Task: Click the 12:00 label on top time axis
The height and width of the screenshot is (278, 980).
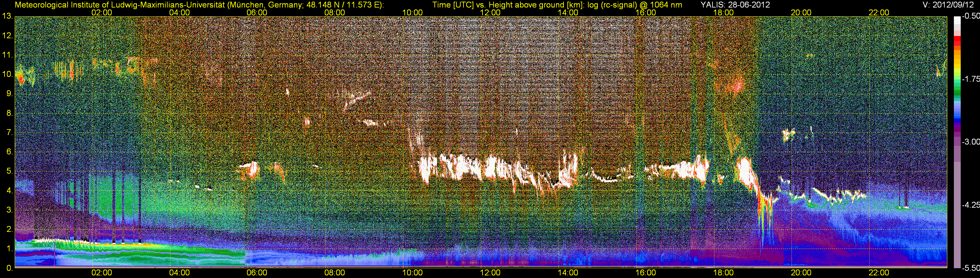Action: pos(490,12)
